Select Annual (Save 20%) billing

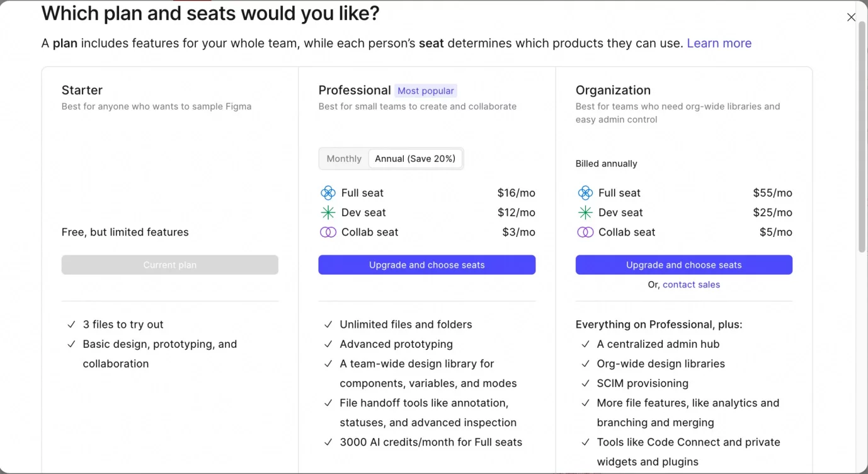[415, 159]
